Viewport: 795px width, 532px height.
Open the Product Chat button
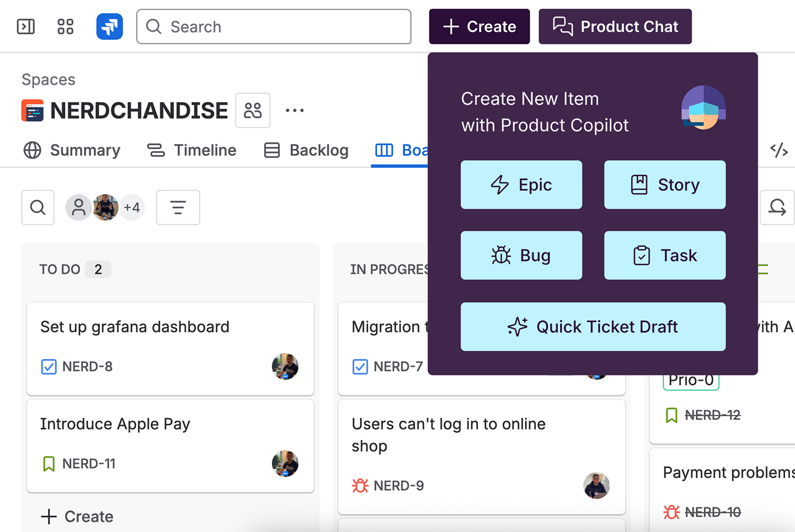(615, 26)
